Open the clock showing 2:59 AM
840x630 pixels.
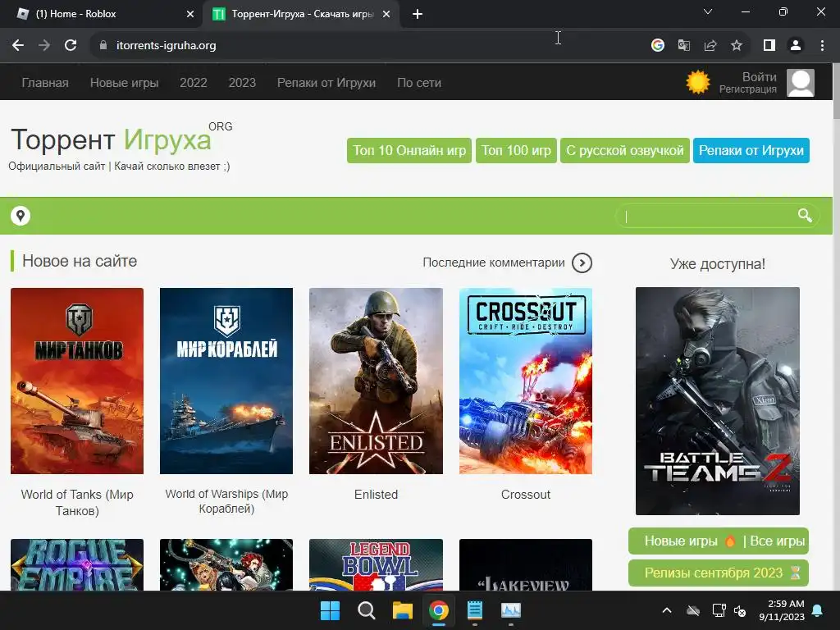point(782,610)
